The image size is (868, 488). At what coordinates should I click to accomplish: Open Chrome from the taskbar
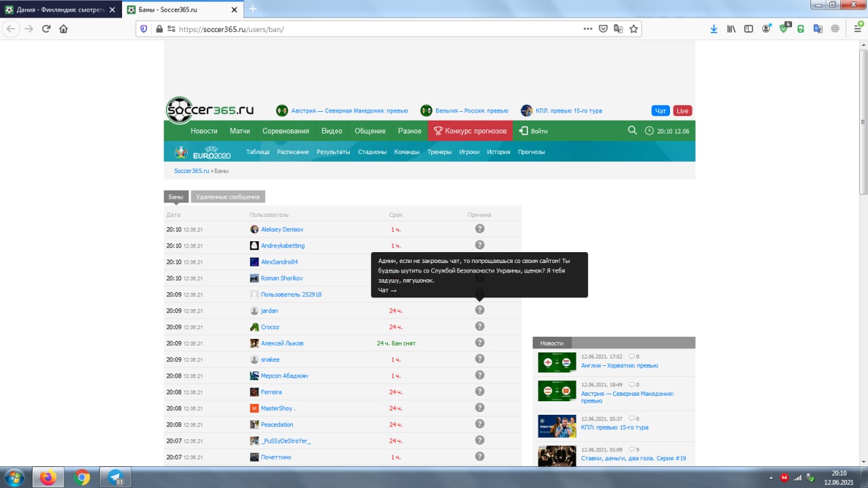click(82, 478)
